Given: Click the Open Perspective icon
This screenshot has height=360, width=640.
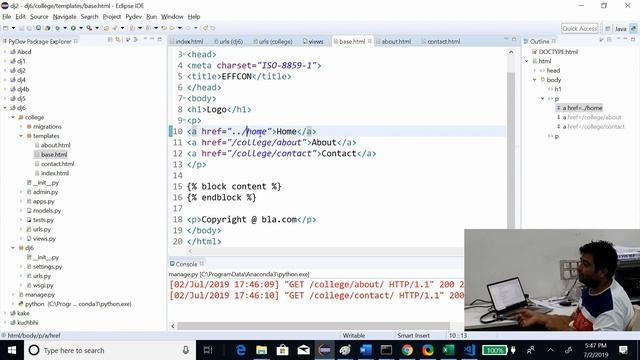Looking at the screenshot, I should coord(608,29).
